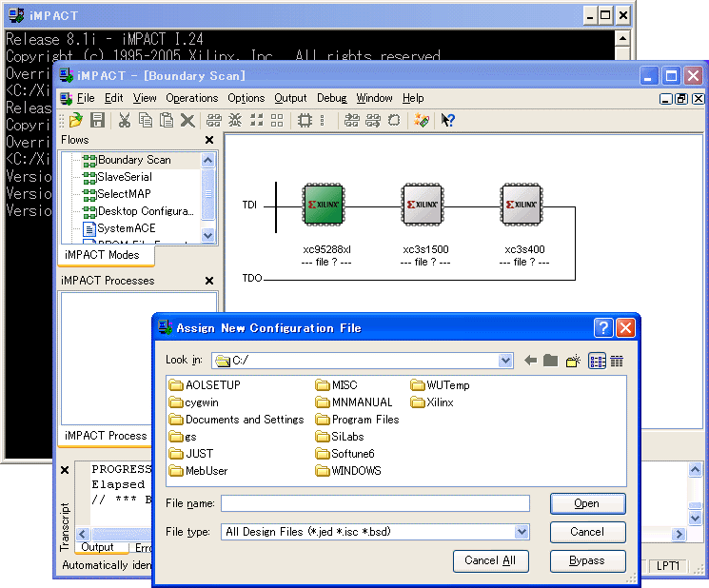The height and width of the screenshot is (588, 709).
Task: Create new folder in file dialog
Action: (573, 361)
